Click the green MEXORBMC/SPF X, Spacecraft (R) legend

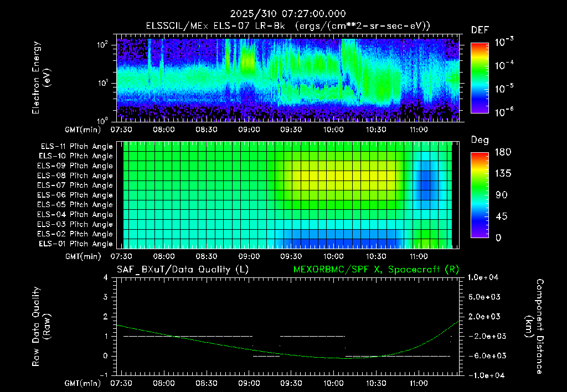click(376, 270)
